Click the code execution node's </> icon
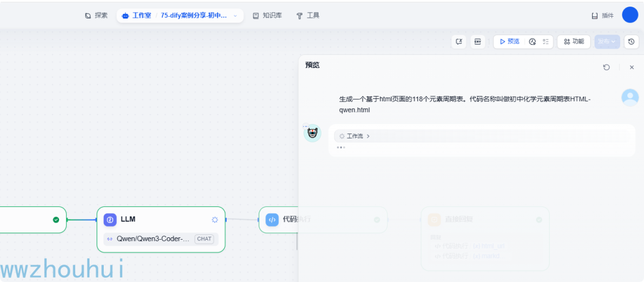The width and height of the screenshot is (644, 282). coord(272,219)
